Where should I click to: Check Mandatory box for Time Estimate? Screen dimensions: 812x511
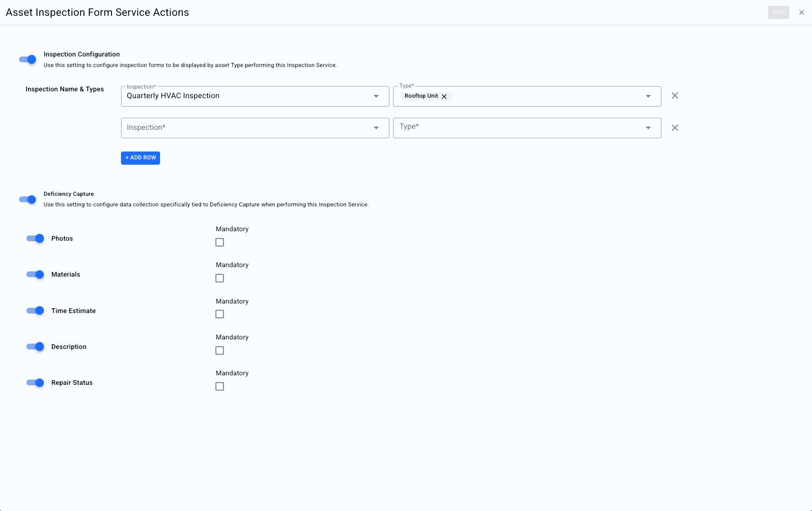220,314
